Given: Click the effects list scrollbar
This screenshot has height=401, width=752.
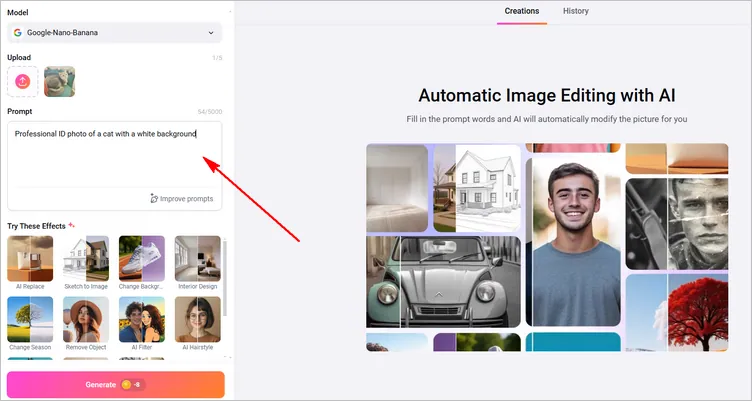Looking at the screenshot, I should pyautogui.click(x=225, y=278).
